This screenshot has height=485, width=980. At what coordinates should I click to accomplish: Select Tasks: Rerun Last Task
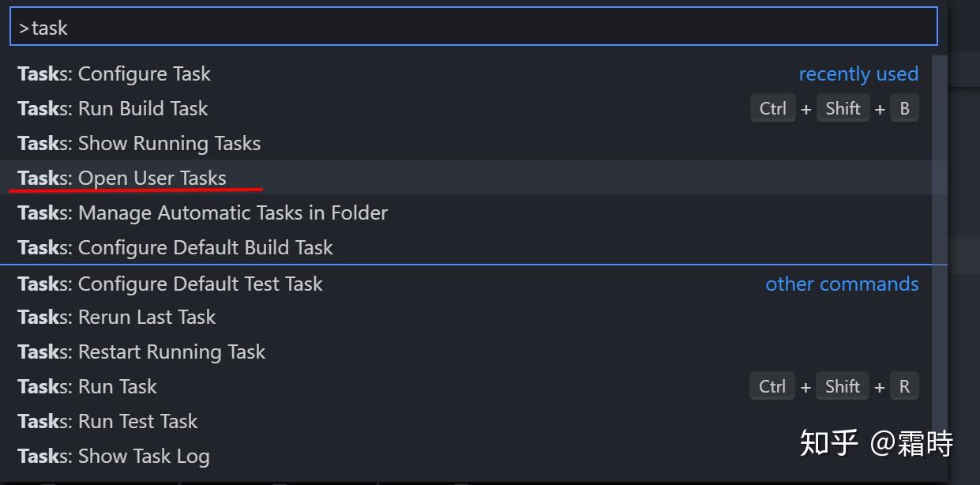pos(116,317)
